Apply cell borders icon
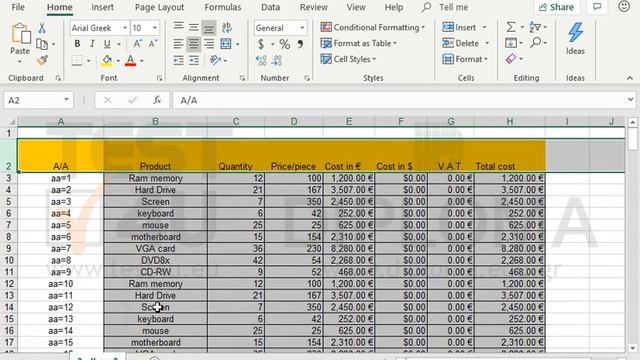The image size is (640, 360). click(77, 60)
